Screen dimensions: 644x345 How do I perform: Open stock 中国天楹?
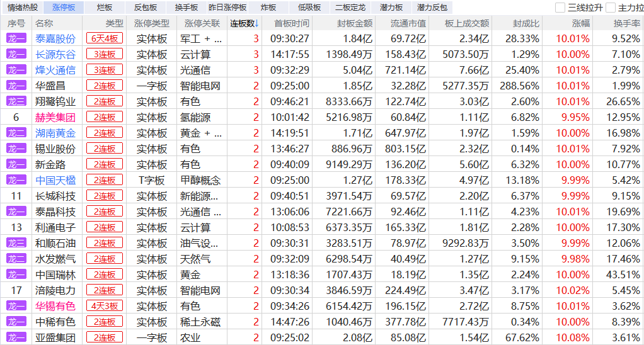click(55, 180)
